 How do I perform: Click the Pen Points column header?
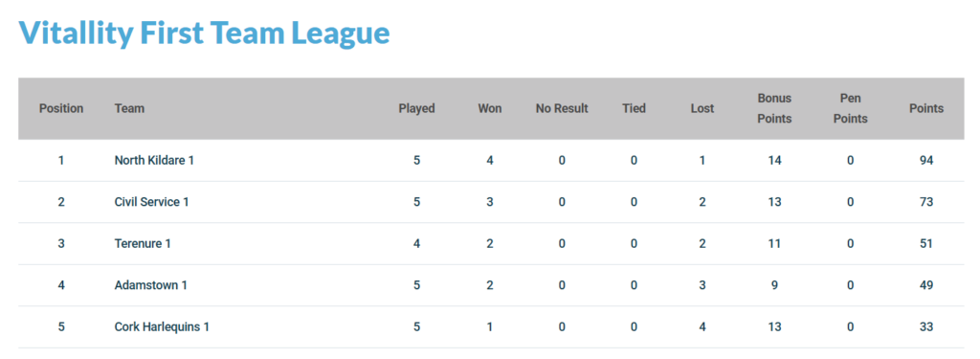[x=851, y=108]
